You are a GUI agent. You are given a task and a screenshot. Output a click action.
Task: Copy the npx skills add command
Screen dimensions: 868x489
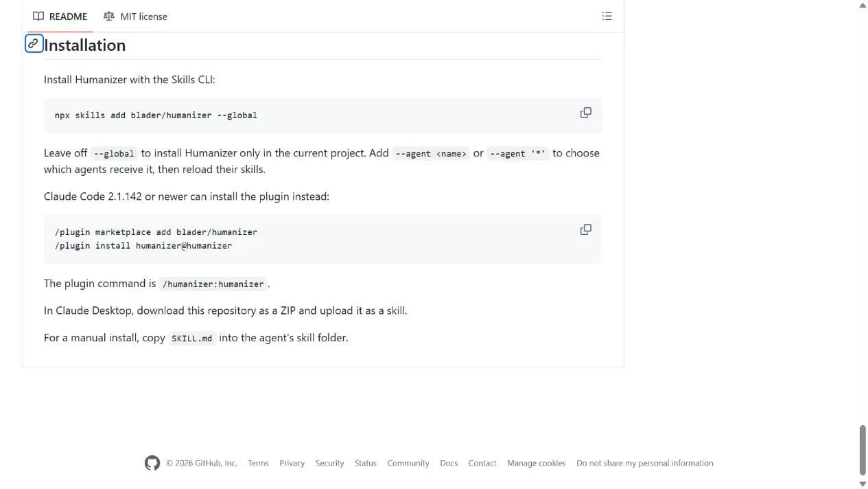pyautogui.click(x=585, y=113)
